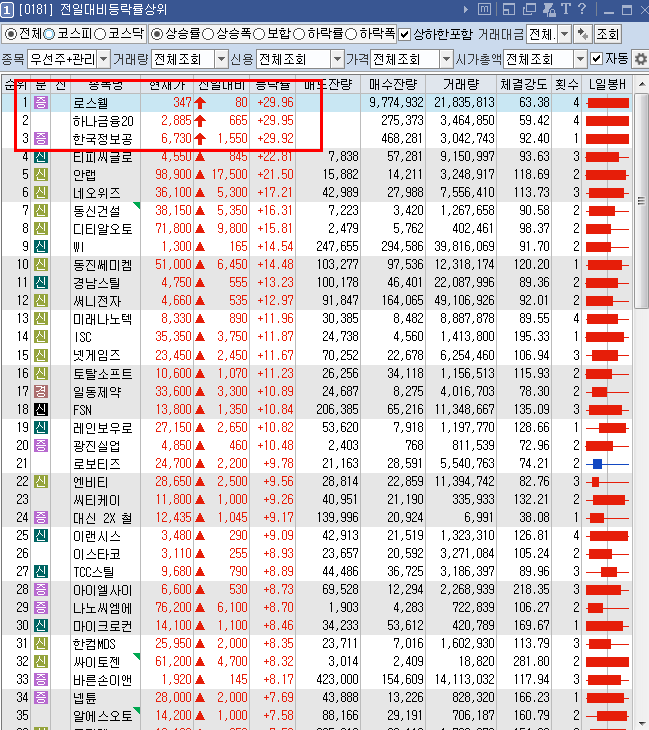Screen dimensions: 649x730
Task: Select stock name 써니전자
Action: 97,301
